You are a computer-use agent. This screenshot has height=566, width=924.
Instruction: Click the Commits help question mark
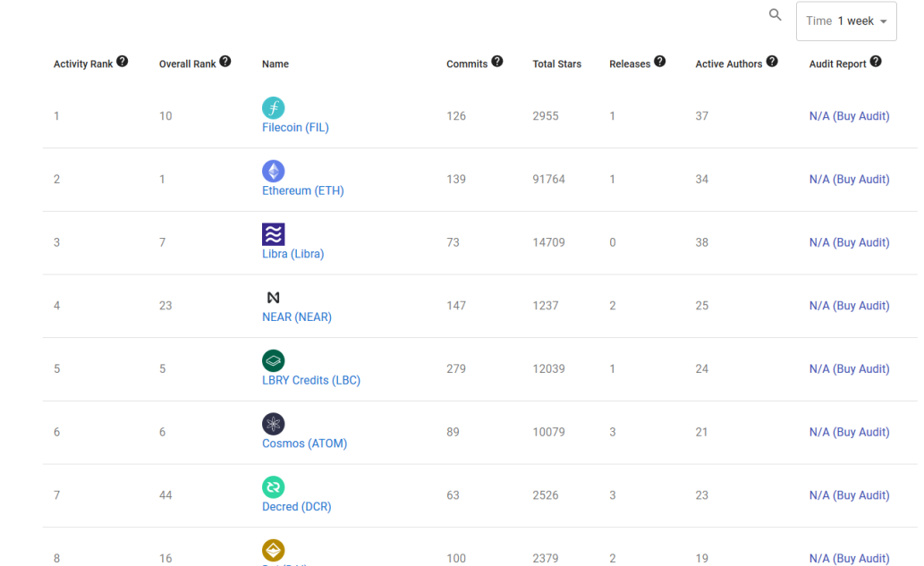tap(497, 62)
